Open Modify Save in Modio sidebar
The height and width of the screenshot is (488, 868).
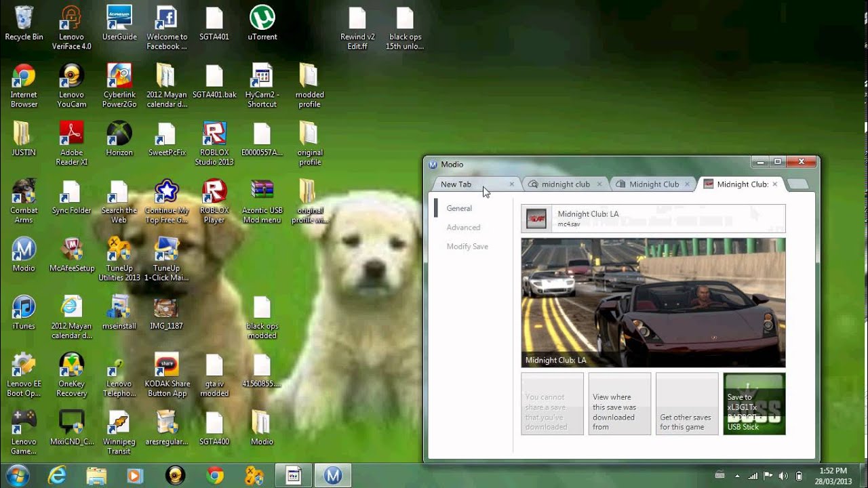point(467,246)
